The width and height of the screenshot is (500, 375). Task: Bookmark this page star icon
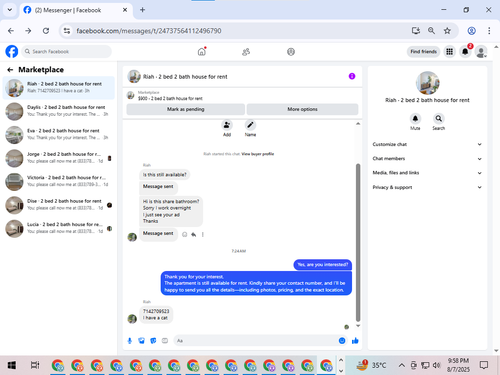click(447, 31)
